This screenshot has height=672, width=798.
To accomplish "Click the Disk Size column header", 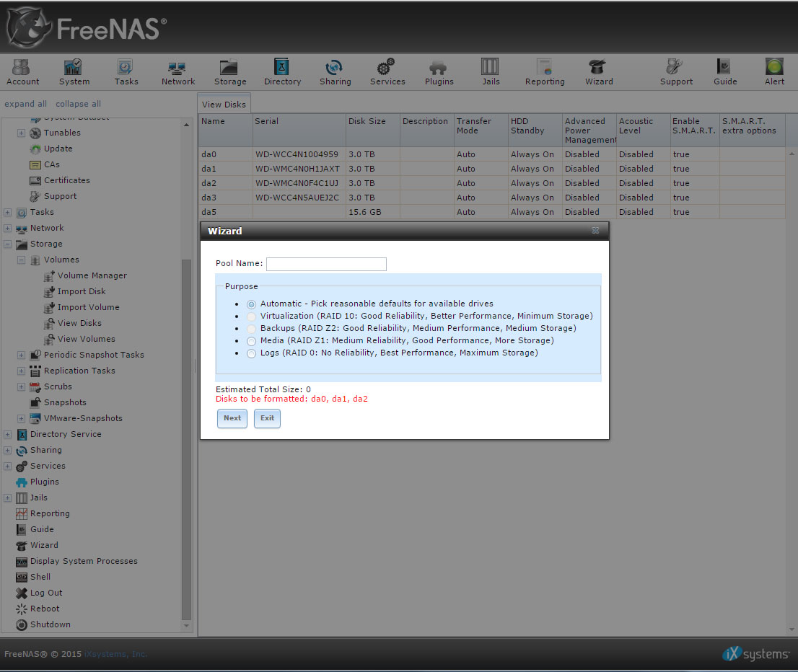I will pyautogui.click(x=372, y=131).
